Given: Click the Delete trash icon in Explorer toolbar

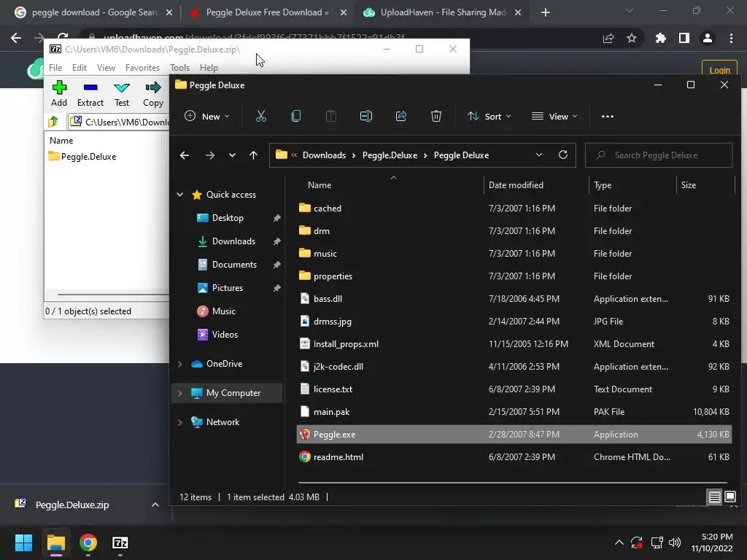Looking at the screenshot, I should coord(436,116).
